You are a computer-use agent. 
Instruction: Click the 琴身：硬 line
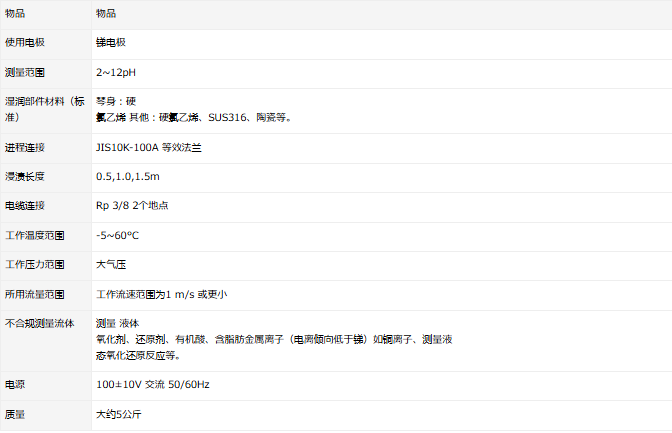pos(116,101)
